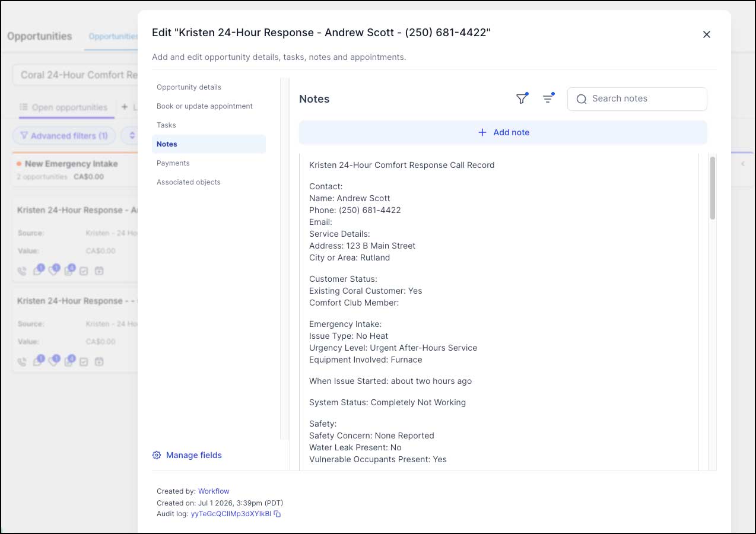Open the tasks checkmark icon on Andrew card
This screenshot has width=756, height=534.
pos(84,271)
